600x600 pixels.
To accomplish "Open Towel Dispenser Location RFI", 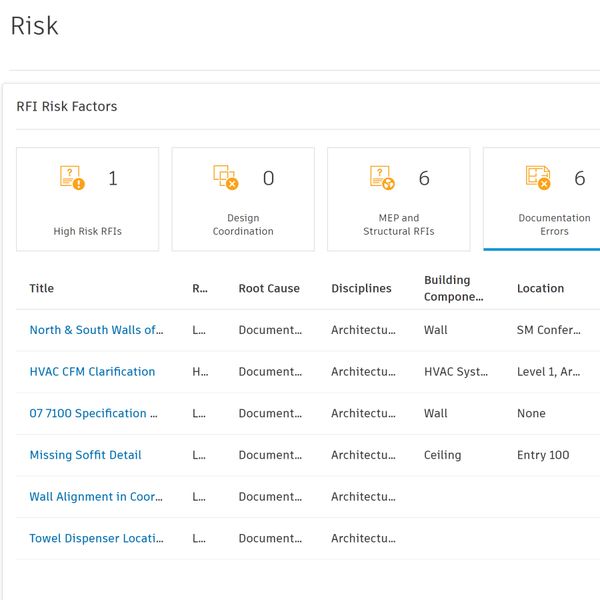I will click(x=95, y=538).
